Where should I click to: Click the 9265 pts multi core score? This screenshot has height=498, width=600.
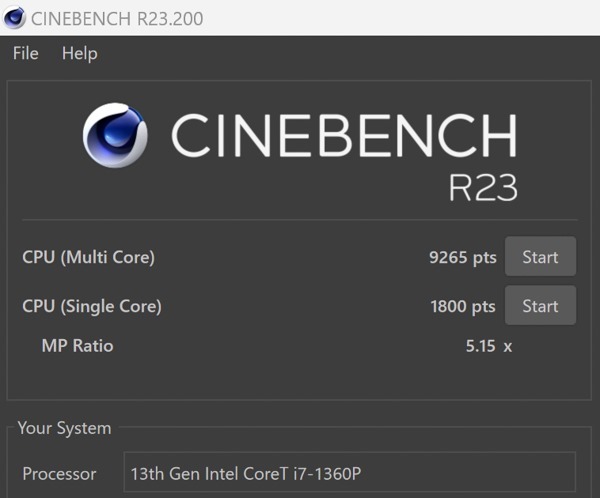coord(463,257)
